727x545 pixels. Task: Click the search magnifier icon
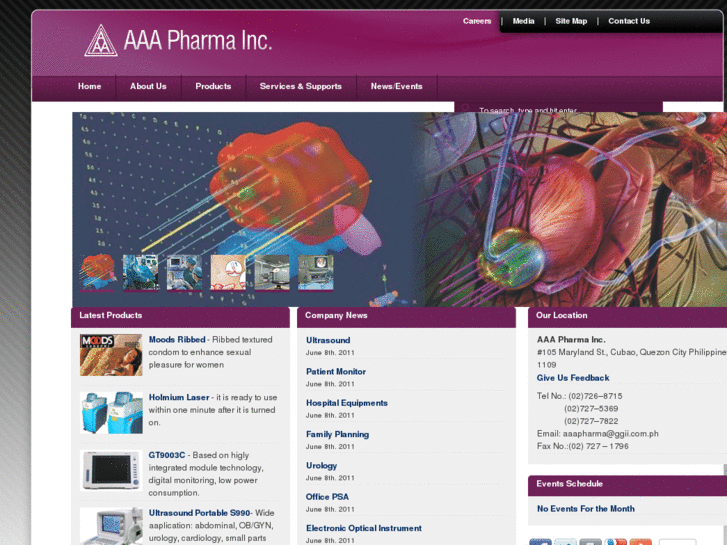tap(466, 109)
